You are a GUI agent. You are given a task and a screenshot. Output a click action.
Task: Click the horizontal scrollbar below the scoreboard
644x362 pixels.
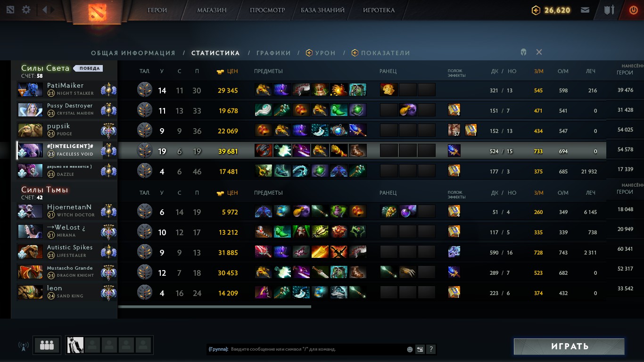(215, 306)
